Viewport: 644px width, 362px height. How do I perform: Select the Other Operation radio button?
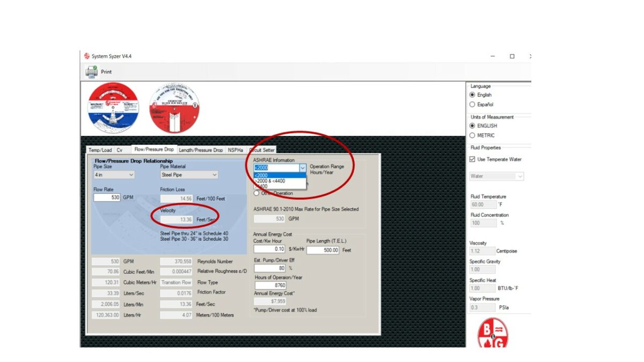257,193
